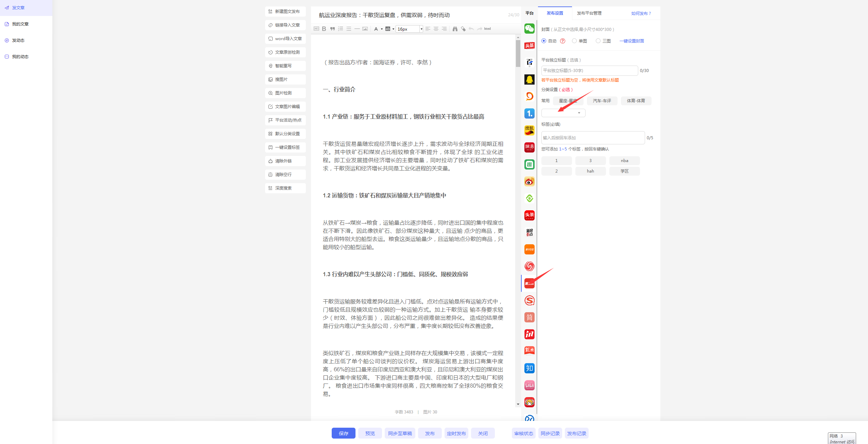Toggle bold formatting in the editor toolbar
This screenshot has width=868, height=444.
324,29
